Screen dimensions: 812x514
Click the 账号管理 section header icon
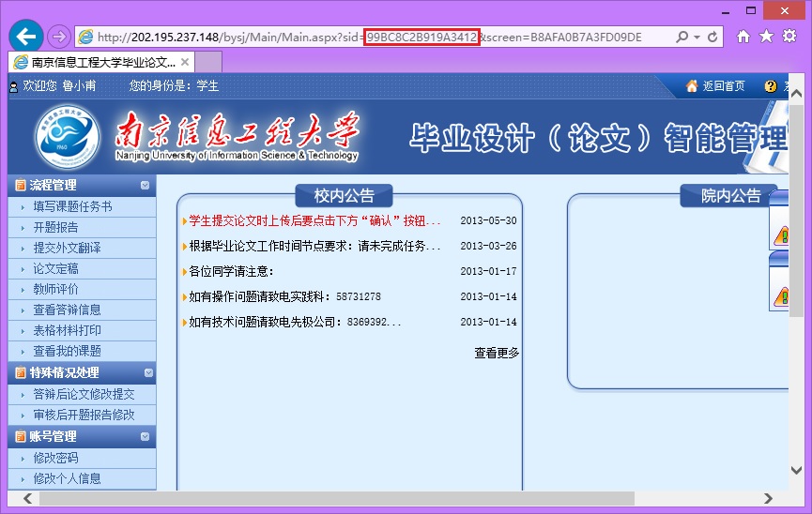point(21,437)
